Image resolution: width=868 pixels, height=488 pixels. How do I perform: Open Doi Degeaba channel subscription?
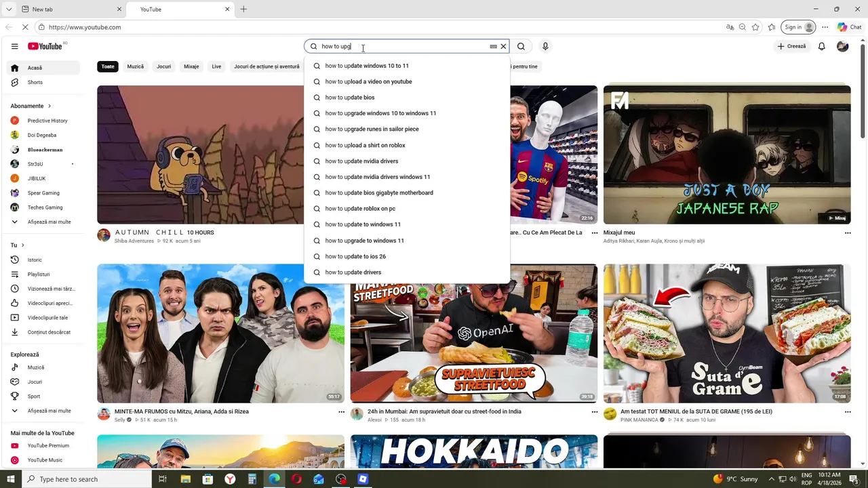click(43, 135)
